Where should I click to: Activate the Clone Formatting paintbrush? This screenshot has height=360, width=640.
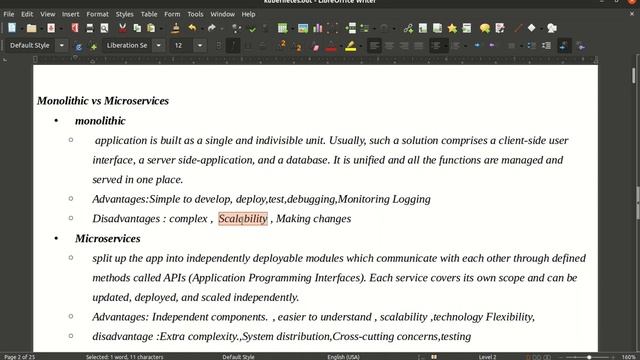176,28
